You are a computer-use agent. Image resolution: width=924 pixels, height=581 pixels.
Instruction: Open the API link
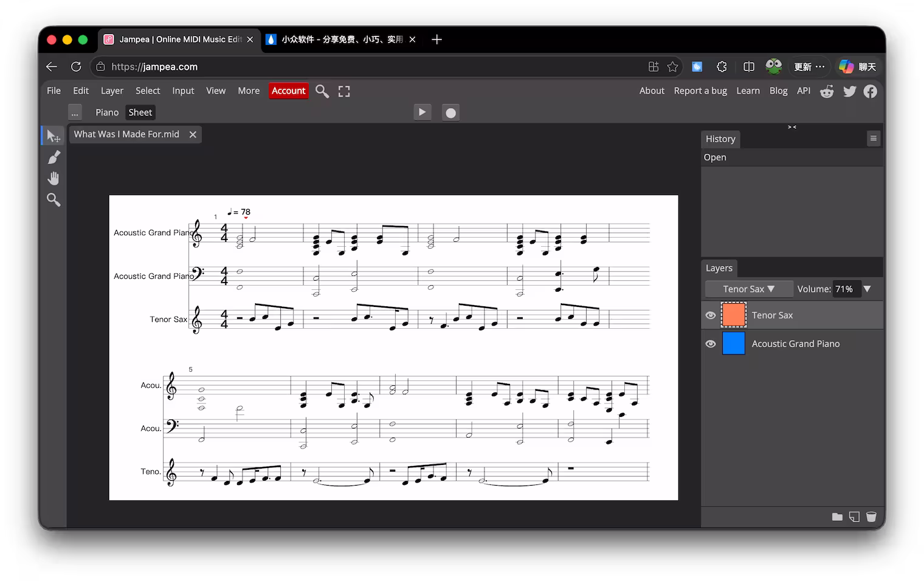804,91
